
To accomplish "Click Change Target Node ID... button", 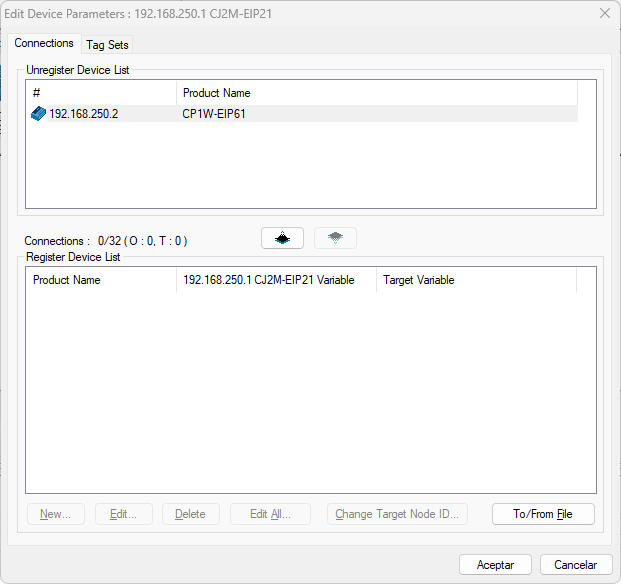I will (397, 514).
